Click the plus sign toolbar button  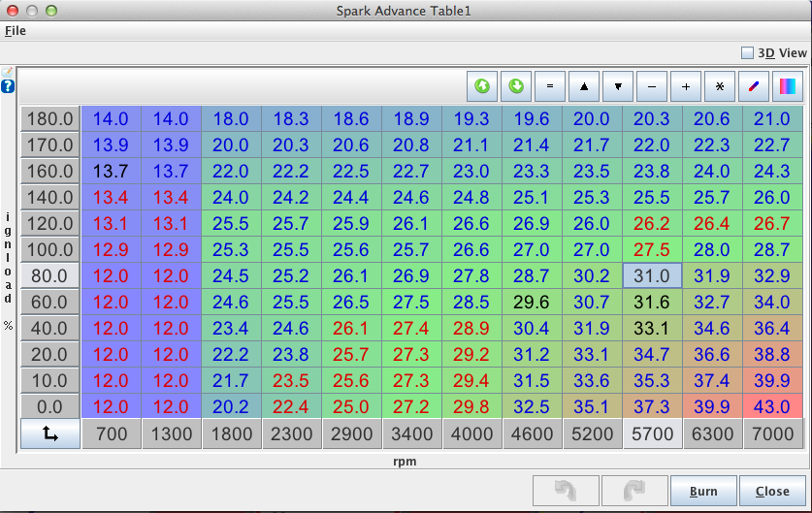[685, 86]
